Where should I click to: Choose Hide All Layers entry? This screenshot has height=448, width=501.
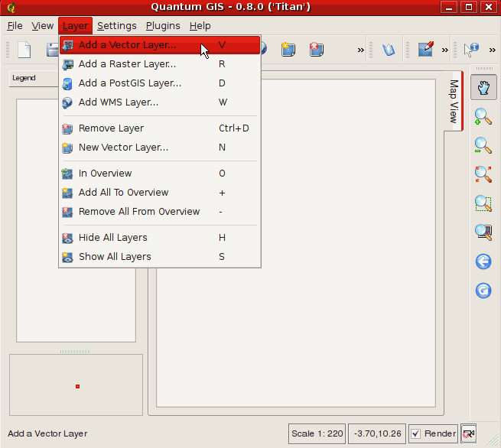tap(160, 237)
